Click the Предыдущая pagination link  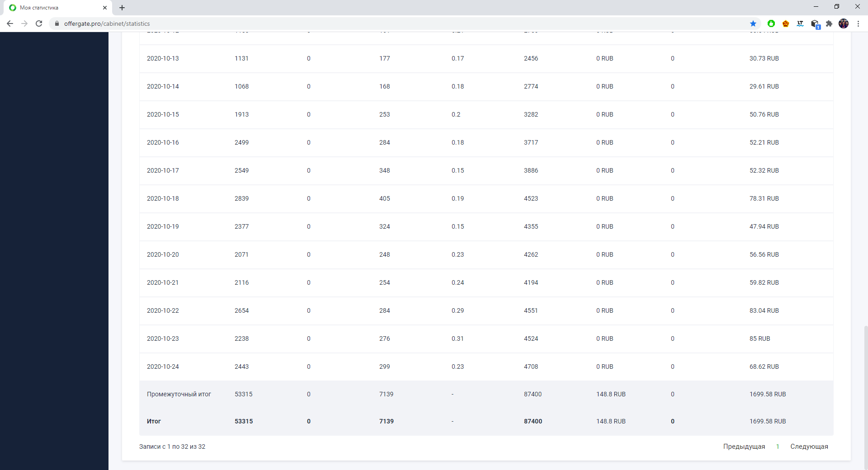click(744, 446)
